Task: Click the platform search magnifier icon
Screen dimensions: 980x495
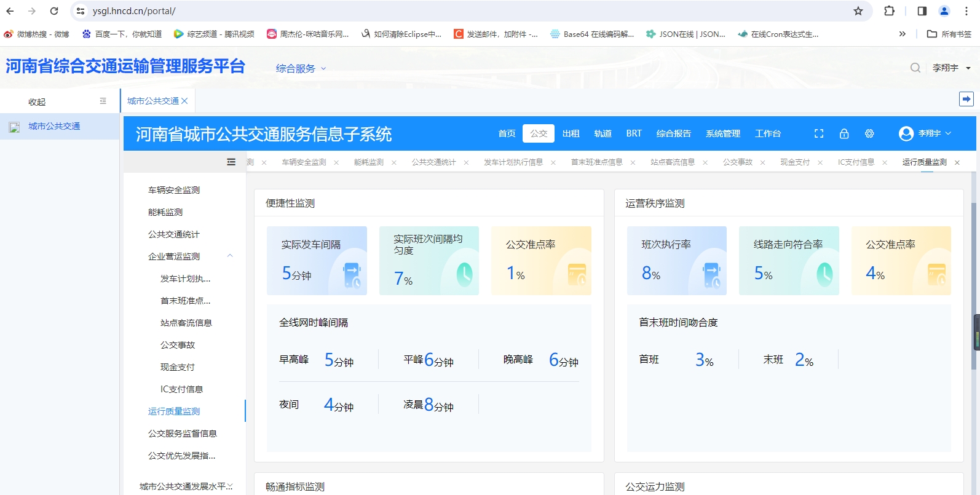Action: pos(915,68)
